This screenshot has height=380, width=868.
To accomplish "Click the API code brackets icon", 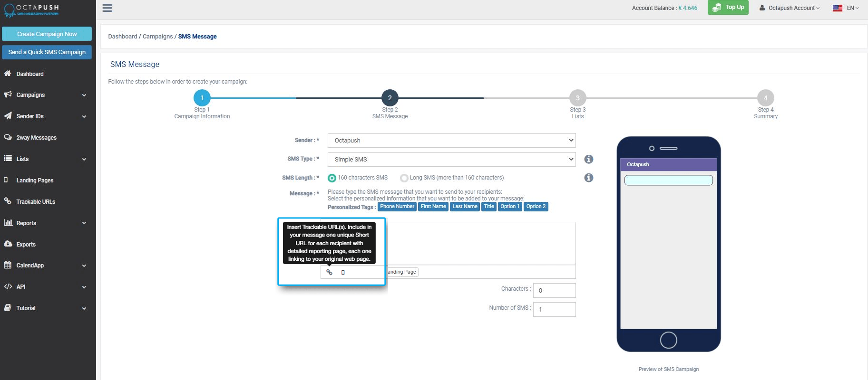I will [x=8, y=286].
